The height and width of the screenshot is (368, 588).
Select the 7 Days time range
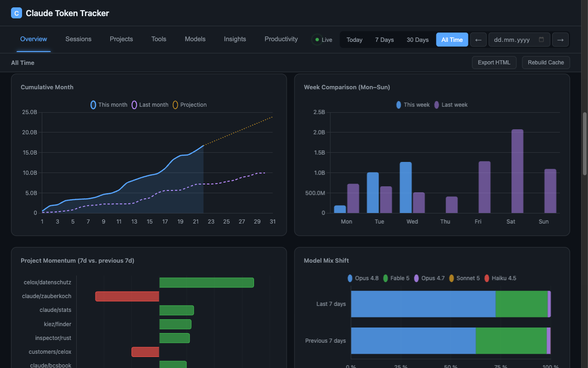(x=384, y=40)
